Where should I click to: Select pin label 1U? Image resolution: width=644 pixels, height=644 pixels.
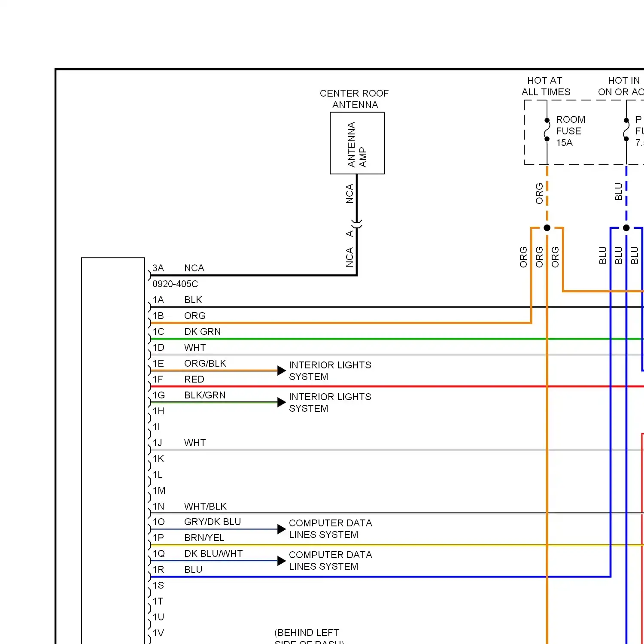(158, 617)
